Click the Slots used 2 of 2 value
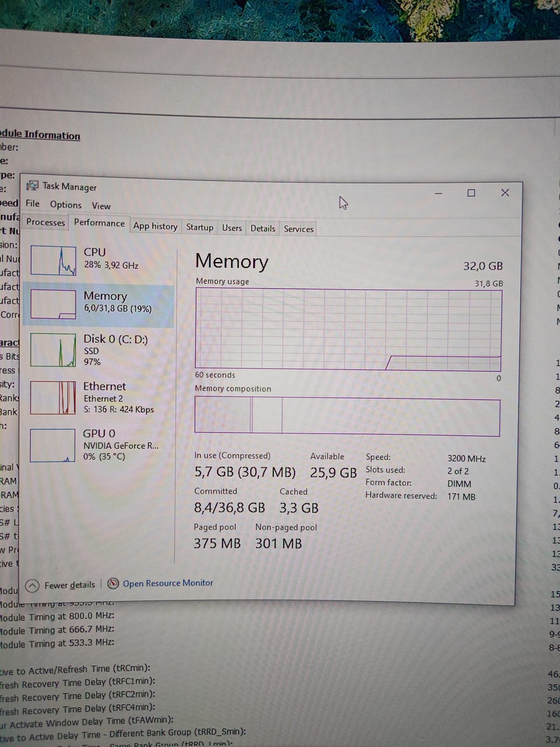Image resolution: width=560 pixels, height=747 pixels. point(458,471)
